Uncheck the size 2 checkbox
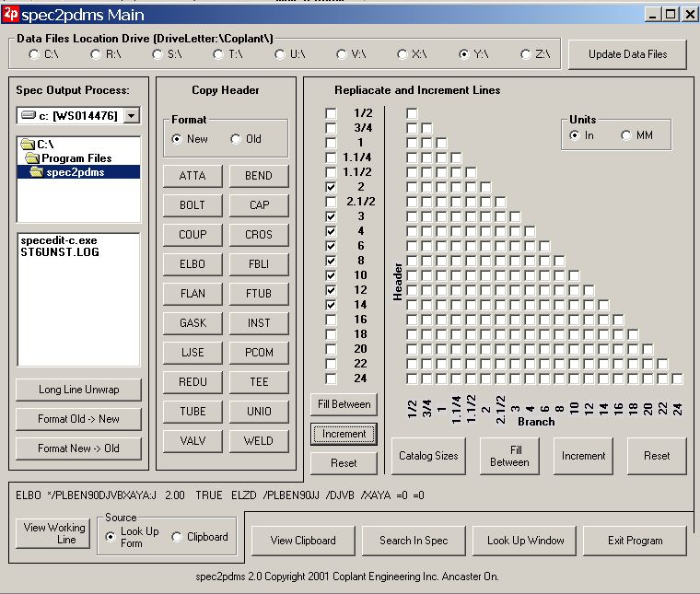 coord(331,187)
